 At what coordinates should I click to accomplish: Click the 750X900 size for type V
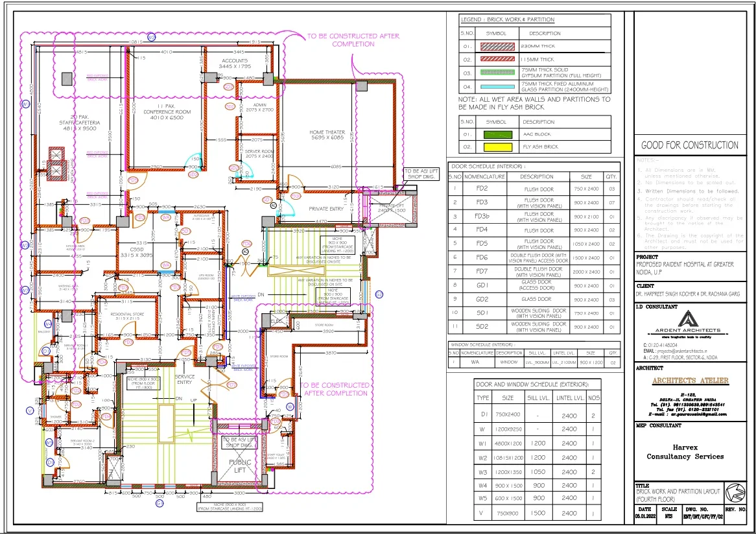coord(508,514)
